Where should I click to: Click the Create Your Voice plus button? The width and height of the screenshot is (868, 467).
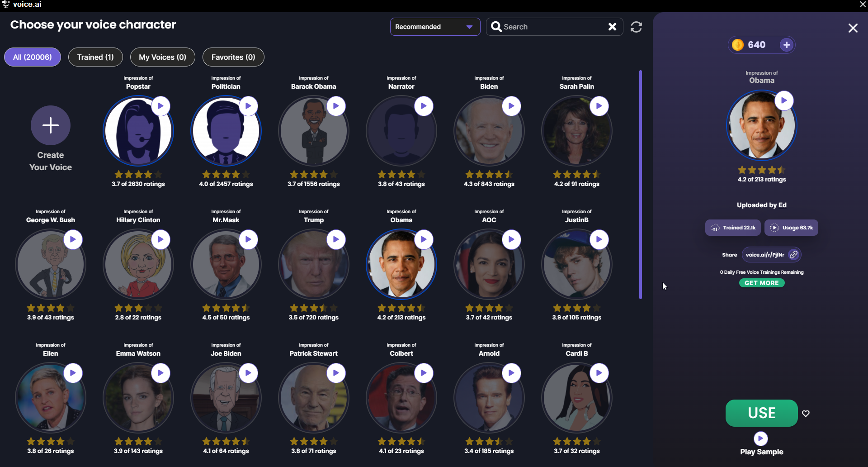point(51,125)
